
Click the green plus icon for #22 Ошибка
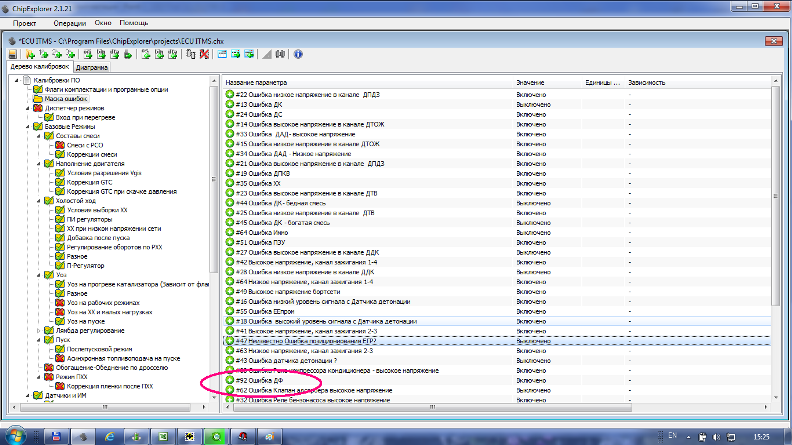pyautogui.click(x=229, y=94)
